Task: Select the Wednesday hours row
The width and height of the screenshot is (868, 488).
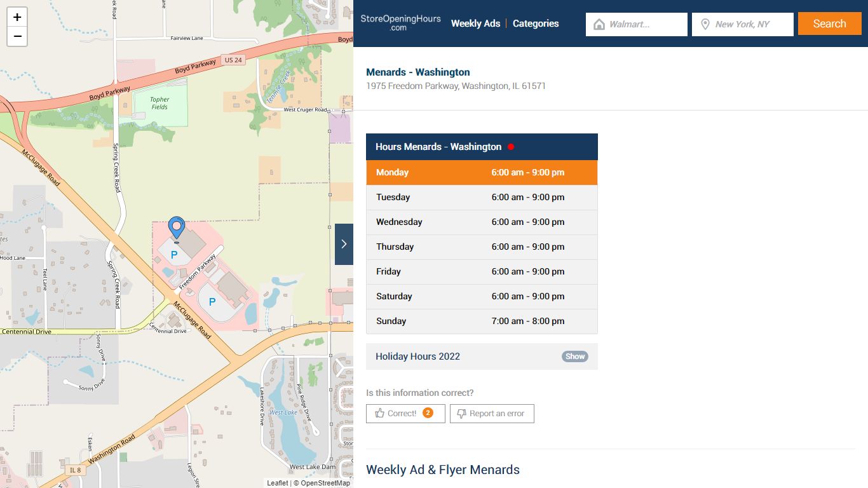Action: pyautogui.click(x=482, y=222)
